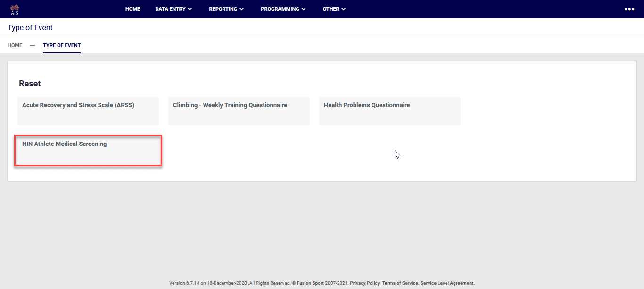Open Climbing - Weekly Training Questionnaire
Screen dimensions: 644x289
239,110
